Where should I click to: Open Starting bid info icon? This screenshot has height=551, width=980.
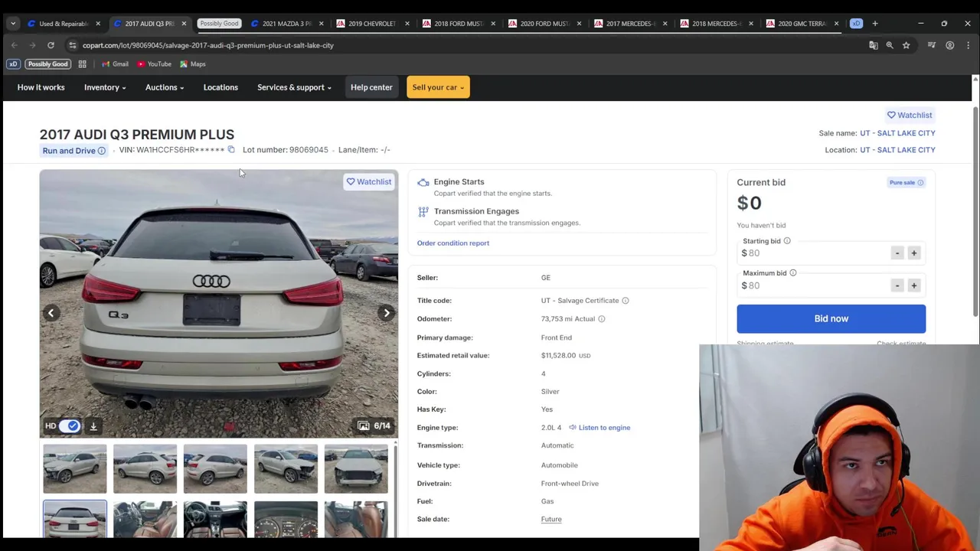786,241
